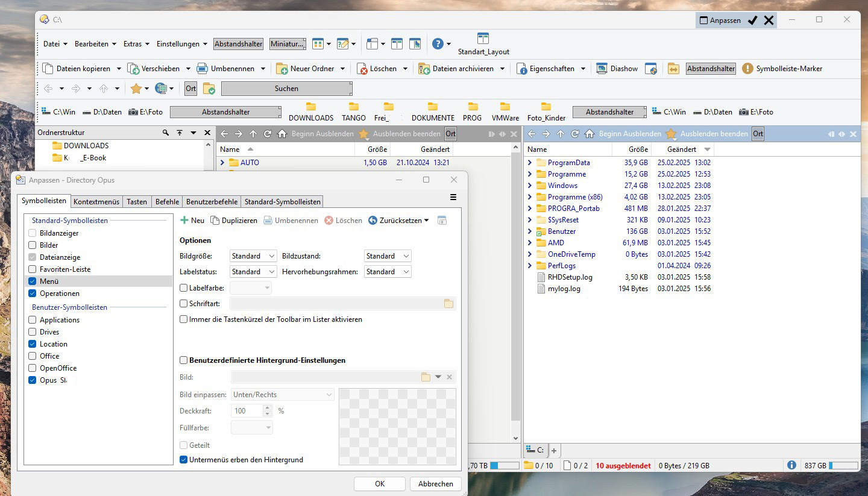Open the Labelstatus dropdown
Viewport: 868px width, 496px height.
click(253, 272)
